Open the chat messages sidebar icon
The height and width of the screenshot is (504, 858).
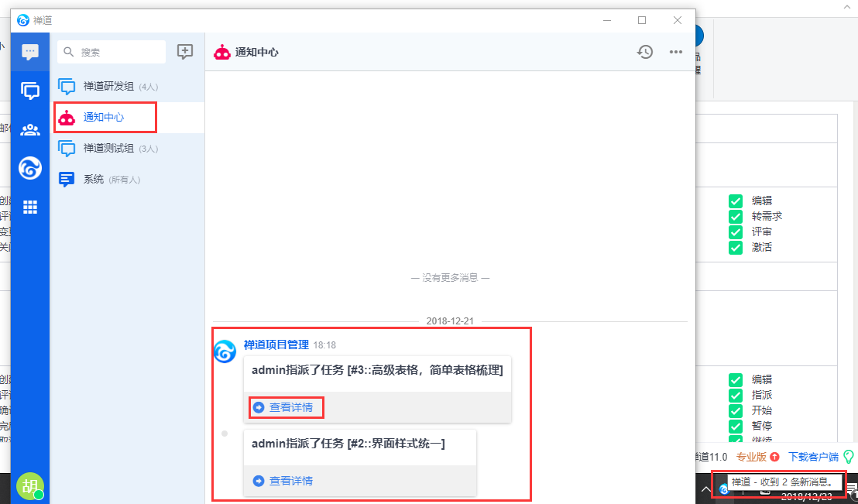click(30, 52)
